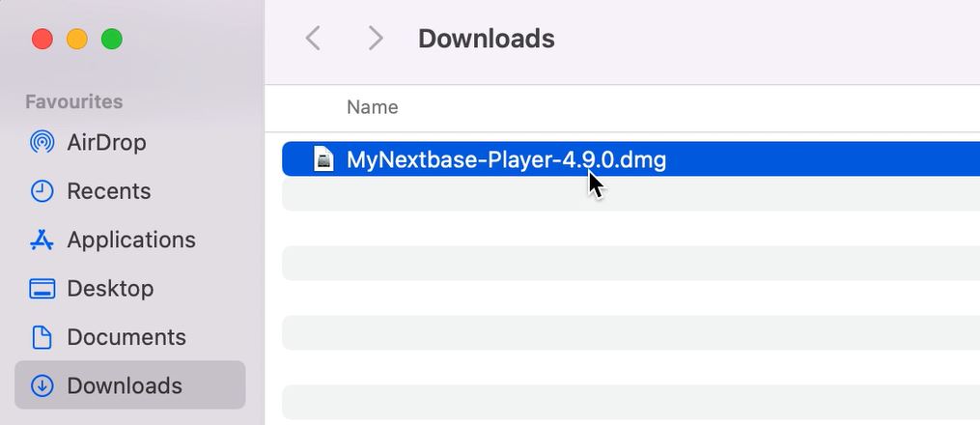Go forward with the right chevron
This screenshot has height=425, width=980.
[x=375, y=39]
